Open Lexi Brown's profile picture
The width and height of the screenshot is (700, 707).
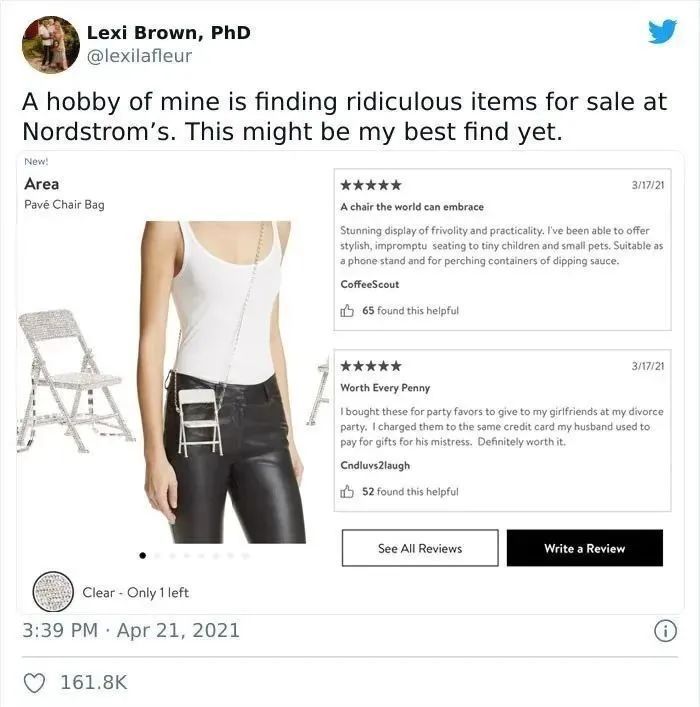51,44
